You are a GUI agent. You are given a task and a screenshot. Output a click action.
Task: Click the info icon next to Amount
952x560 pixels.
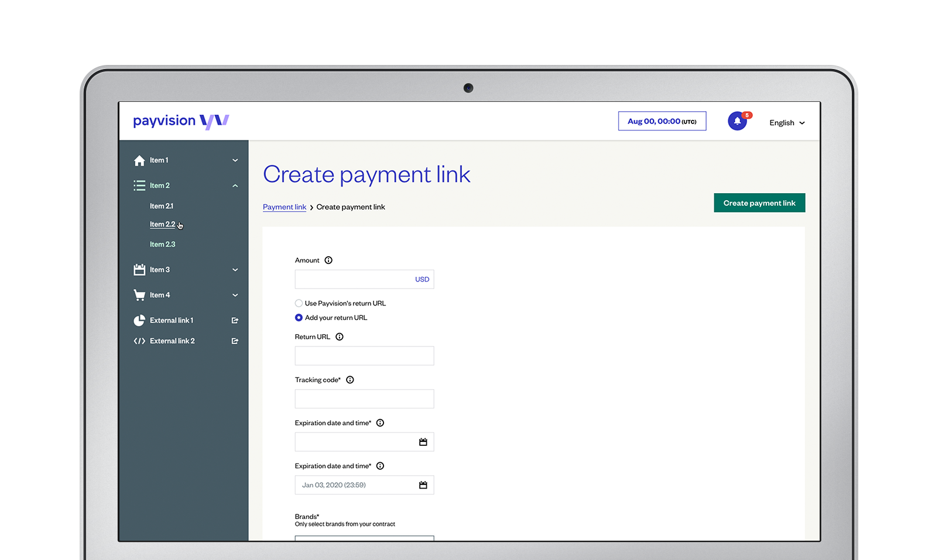[328, 260]
